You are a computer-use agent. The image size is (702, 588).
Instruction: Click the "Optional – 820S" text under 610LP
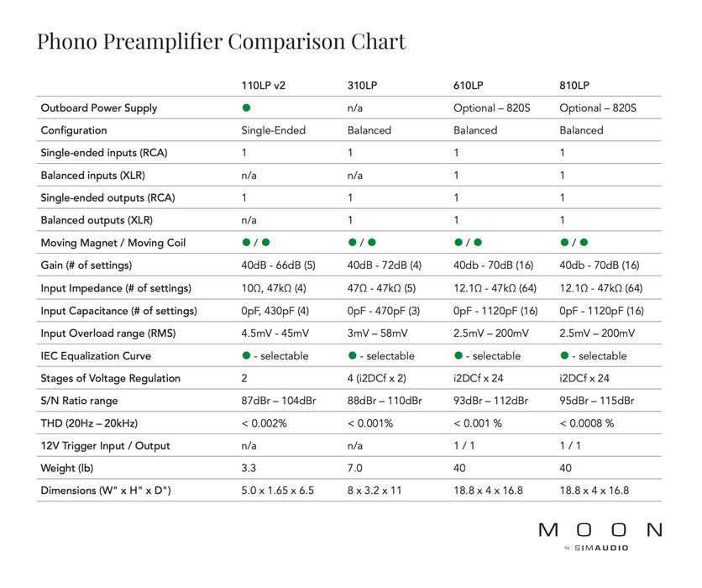coord(492,108)
